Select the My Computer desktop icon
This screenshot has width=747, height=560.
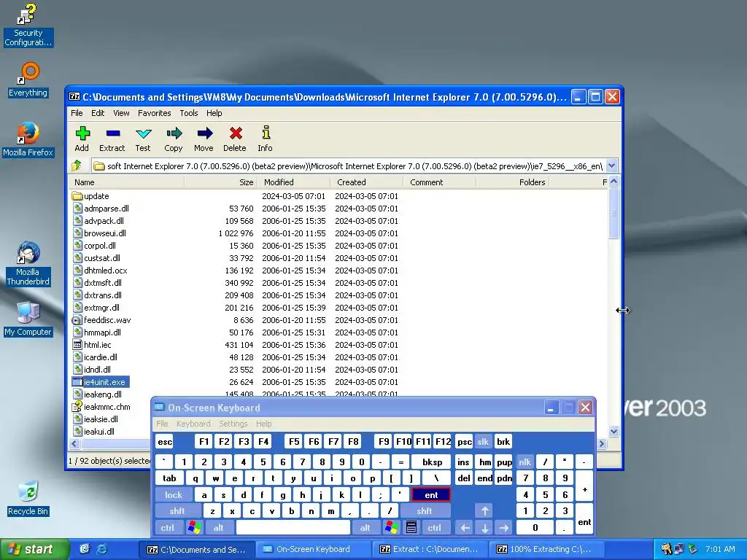[x=28, y=318]
